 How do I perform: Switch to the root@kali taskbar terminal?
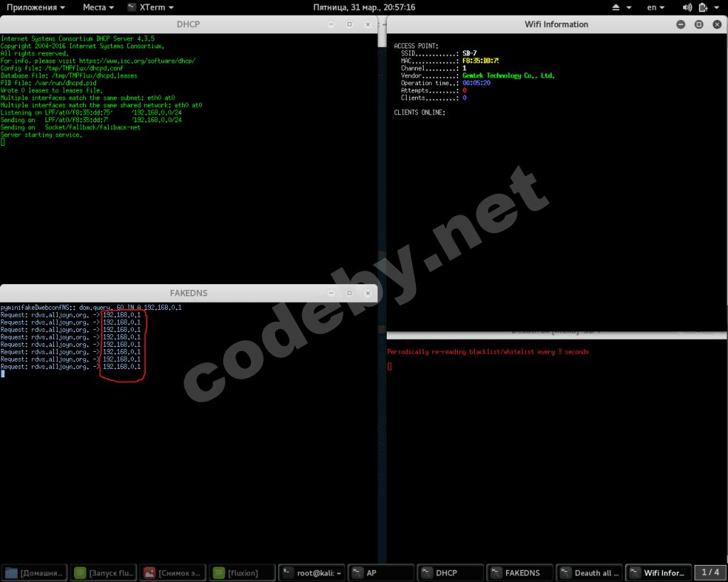312,573
